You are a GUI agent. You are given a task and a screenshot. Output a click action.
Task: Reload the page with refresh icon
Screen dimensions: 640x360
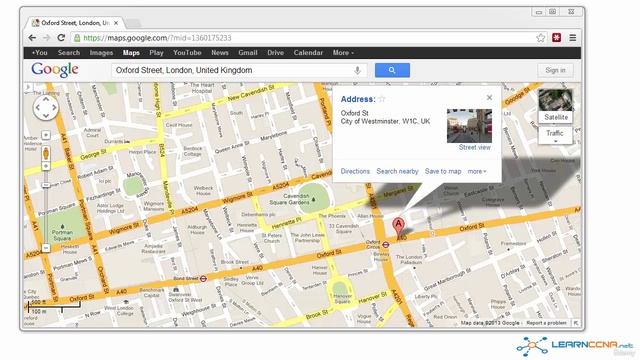coord(61,38)
